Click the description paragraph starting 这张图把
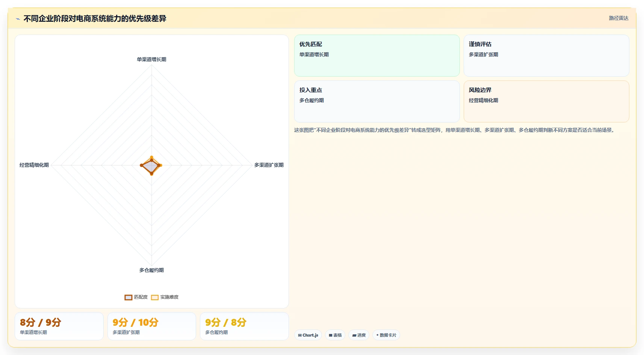The image size is (644, 355). [455, 130]
